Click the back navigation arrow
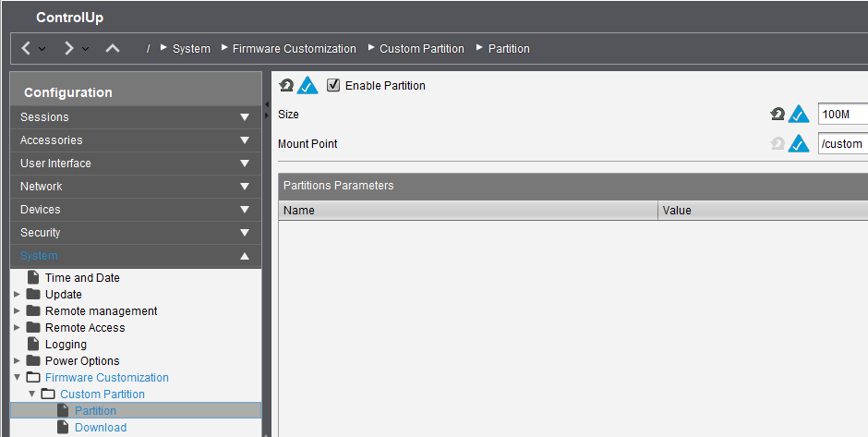Screen dimensions: 868x437 coord(27,48)
